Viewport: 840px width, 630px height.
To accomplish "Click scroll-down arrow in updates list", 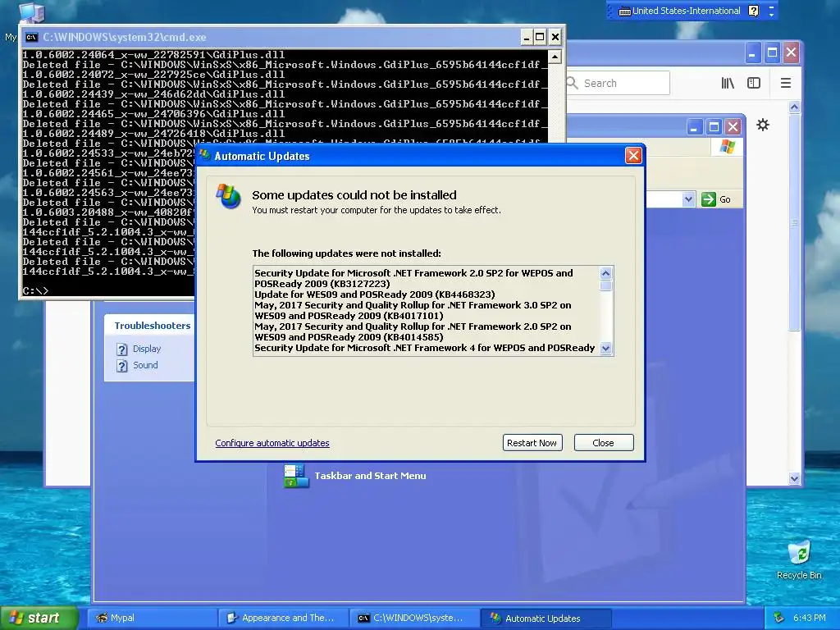I will pos(606,348).
